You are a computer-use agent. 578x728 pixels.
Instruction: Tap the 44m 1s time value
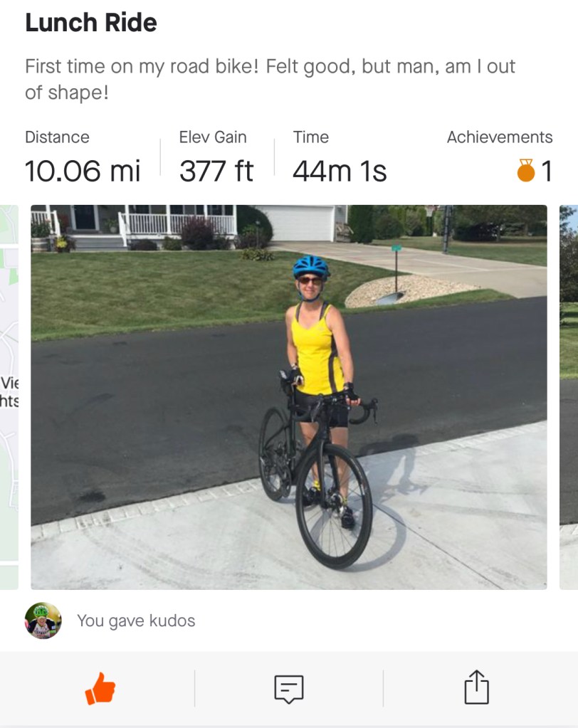coord(340,172)
